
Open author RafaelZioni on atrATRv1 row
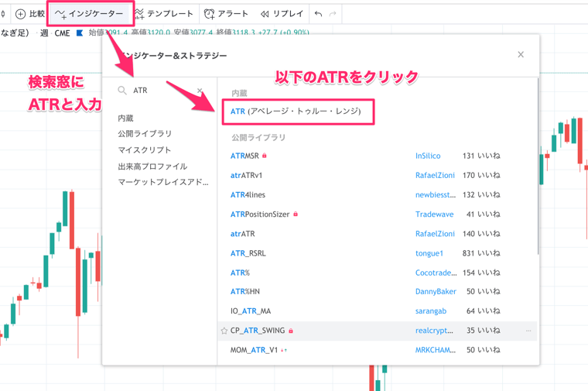point(435,175)
